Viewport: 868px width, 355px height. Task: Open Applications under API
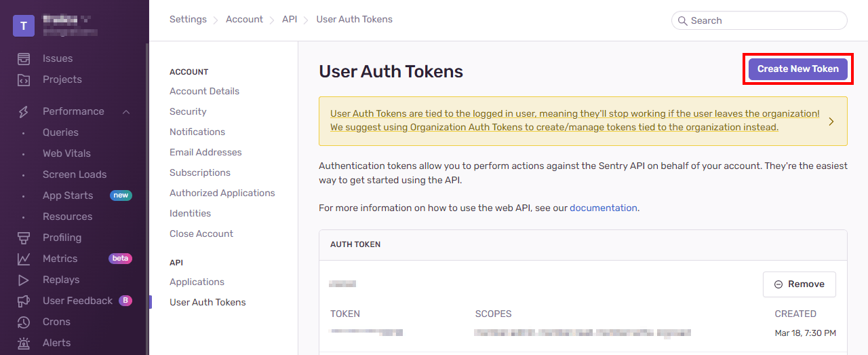[x=197, y=282]
